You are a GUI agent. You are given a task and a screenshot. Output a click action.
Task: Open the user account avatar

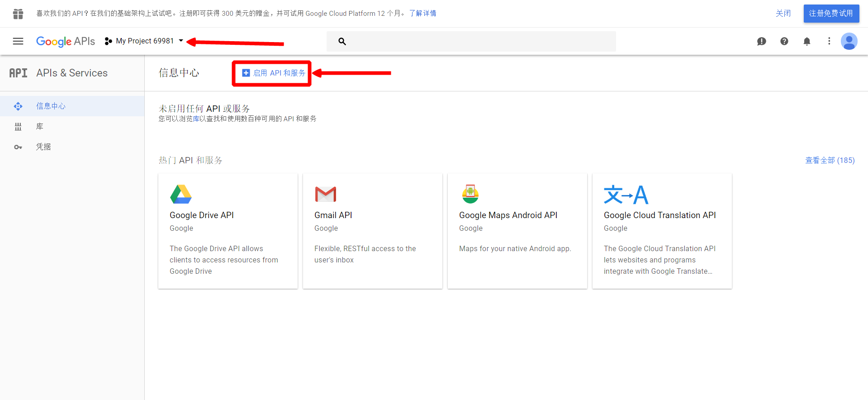click(x=849, y=41)
